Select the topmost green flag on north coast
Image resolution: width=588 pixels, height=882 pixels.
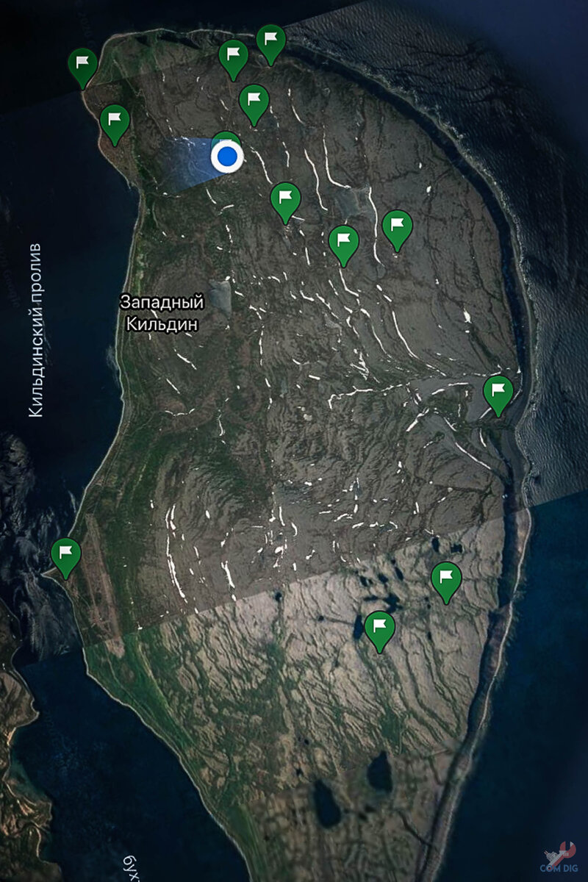coord(270,44)
